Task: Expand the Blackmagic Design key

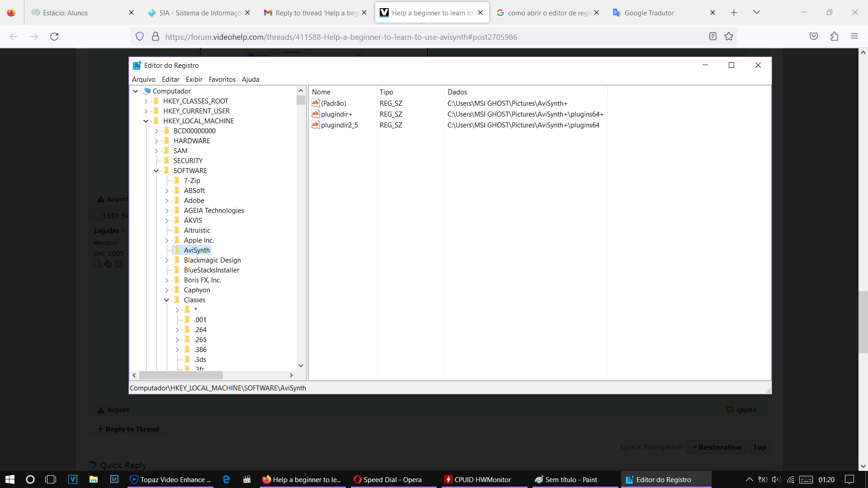Action: (166, 260)
